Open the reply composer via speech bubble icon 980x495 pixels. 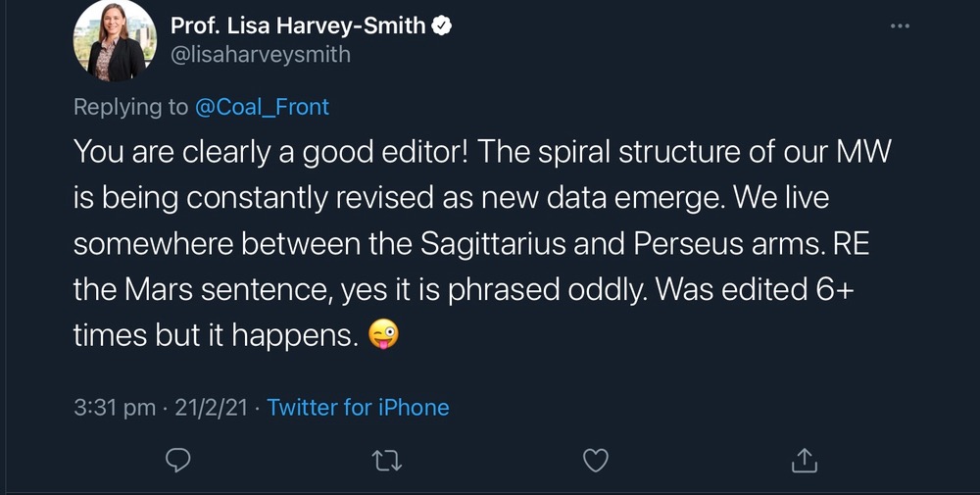[x=177, y=459]
